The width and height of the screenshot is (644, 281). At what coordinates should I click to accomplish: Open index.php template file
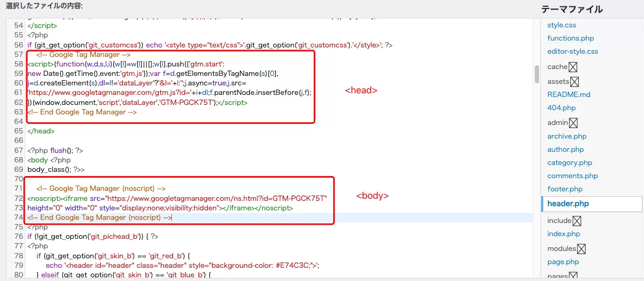(563, 234)
